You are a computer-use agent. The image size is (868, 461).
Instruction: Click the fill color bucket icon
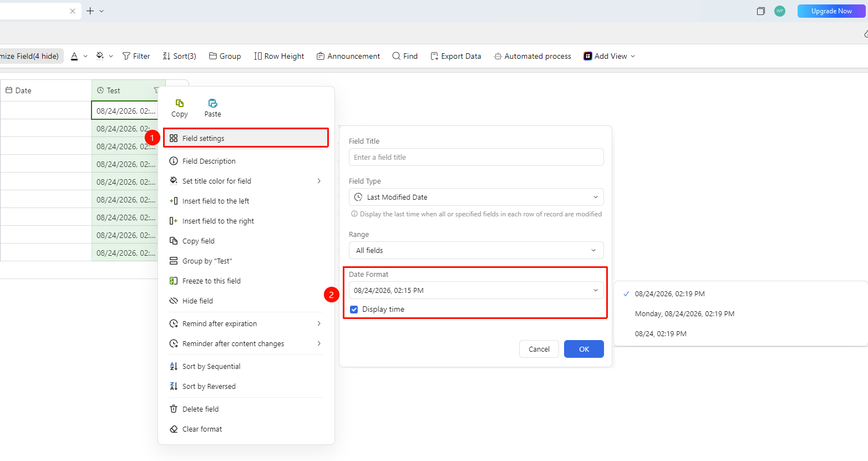click(x=100, y=56)
